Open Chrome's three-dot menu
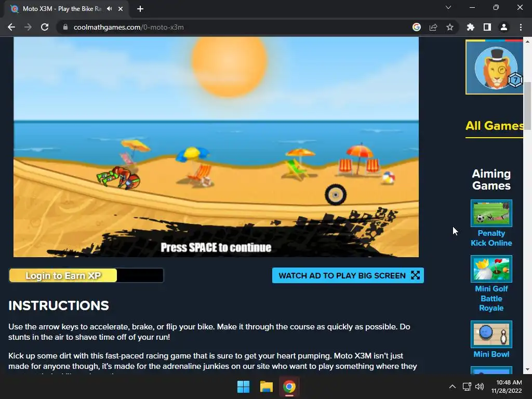The width and height of the screenshot is (532, 399). coord(521,27)
